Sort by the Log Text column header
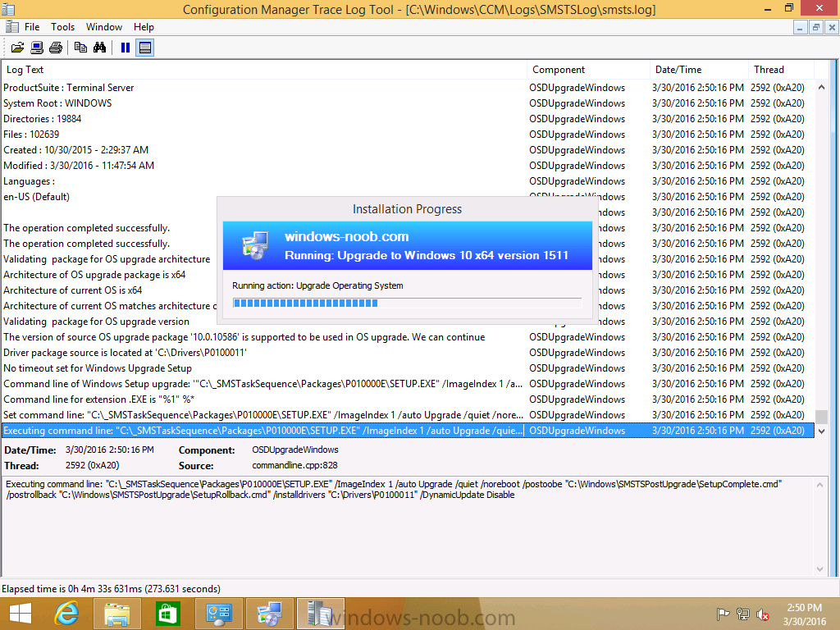The width and height of the screenshot is (840, 630). click(265, 70)
